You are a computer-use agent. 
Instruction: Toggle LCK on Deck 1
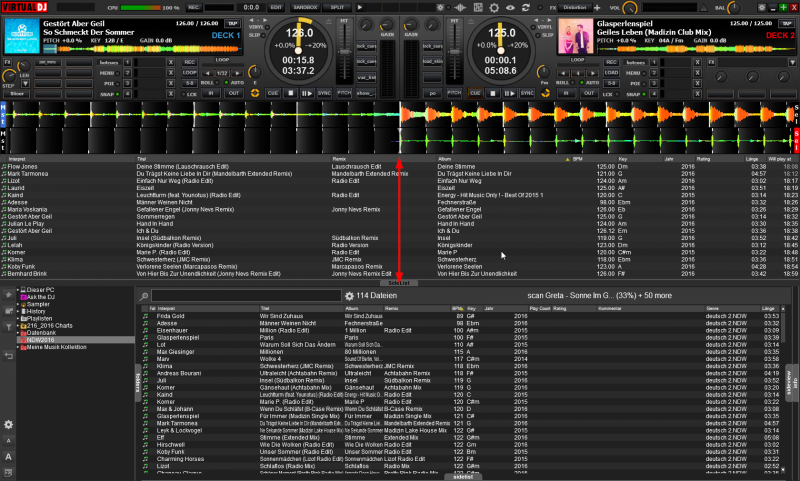[189, 94]
